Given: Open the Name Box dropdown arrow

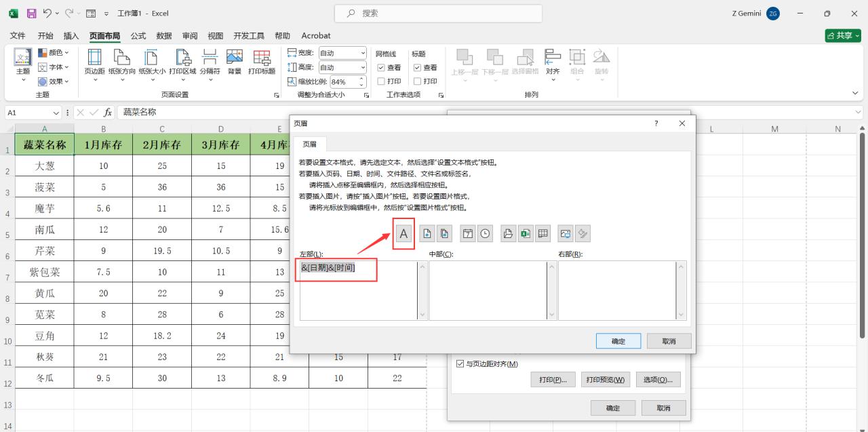Looking at the screenshot, I should pyautogui.click(x=56, y=113).
